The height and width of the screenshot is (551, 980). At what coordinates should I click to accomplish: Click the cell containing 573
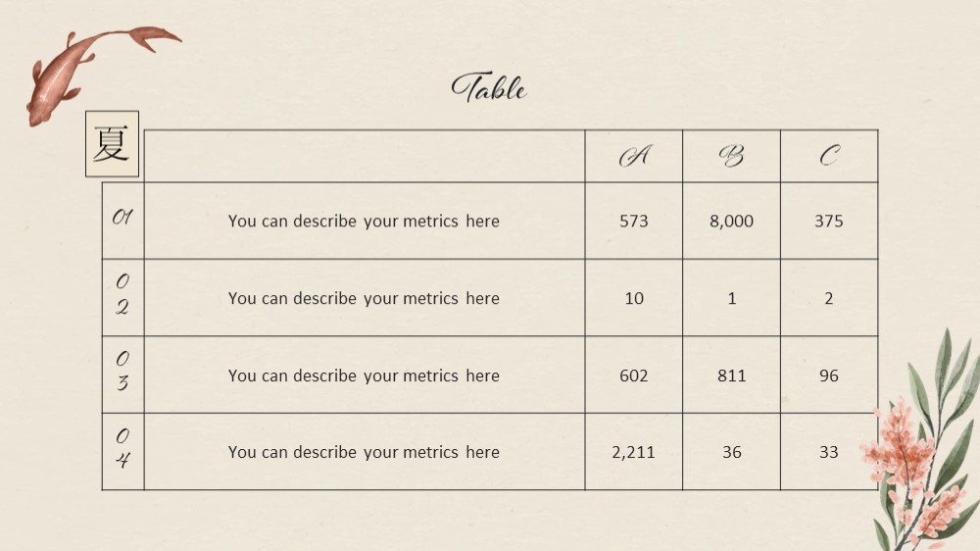coord(634,221)
